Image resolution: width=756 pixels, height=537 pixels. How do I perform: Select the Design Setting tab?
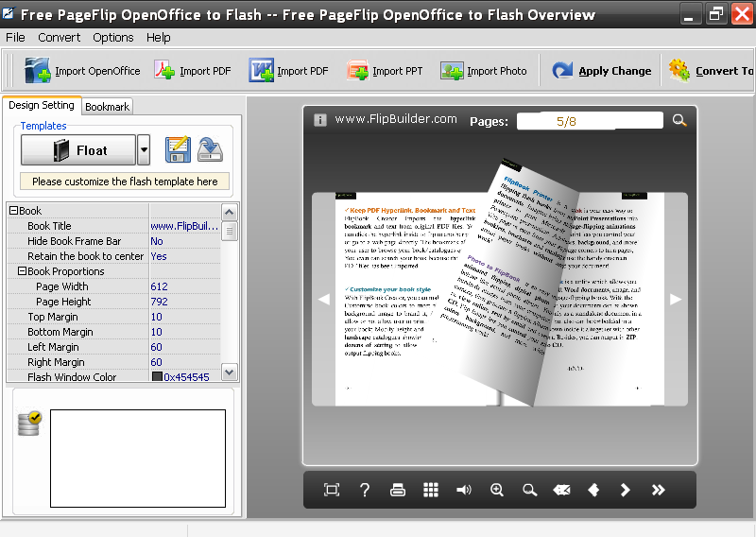pyautogui.click(x=42, y=105)
